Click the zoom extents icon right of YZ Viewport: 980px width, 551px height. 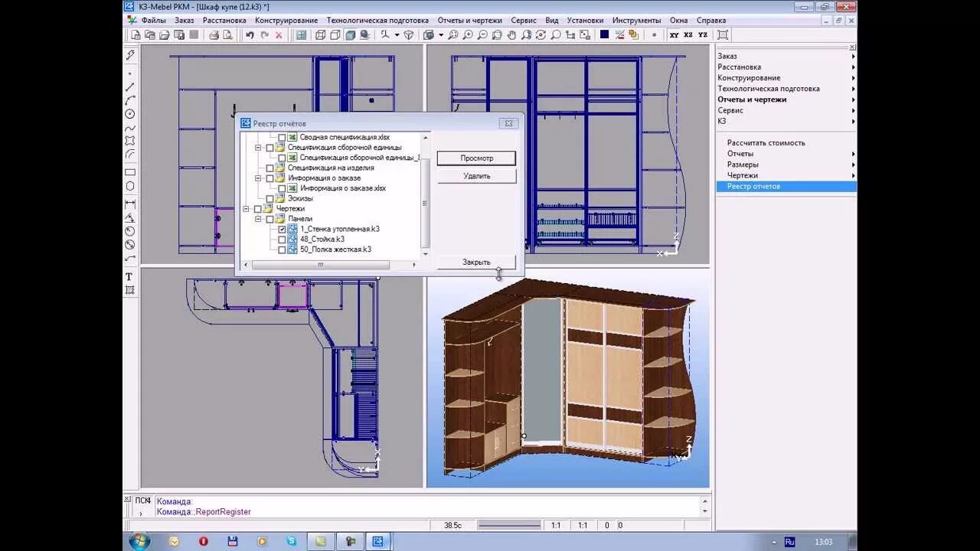(723, 35)
